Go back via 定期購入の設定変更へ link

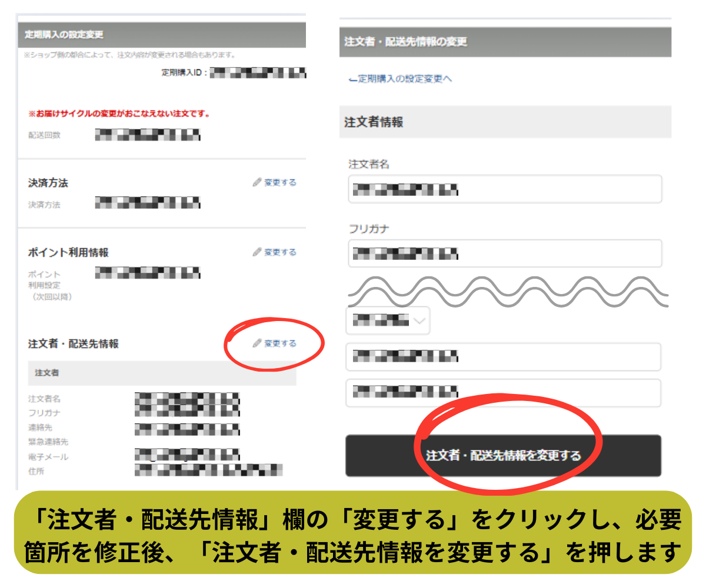tap(405, 79)
